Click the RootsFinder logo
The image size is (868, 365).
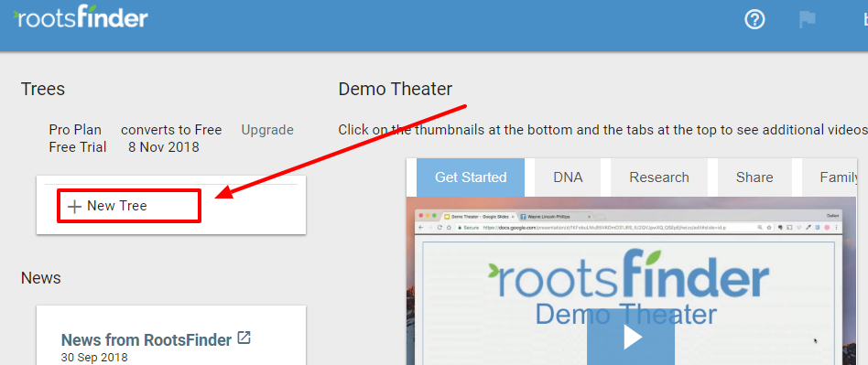coord(81,17)
